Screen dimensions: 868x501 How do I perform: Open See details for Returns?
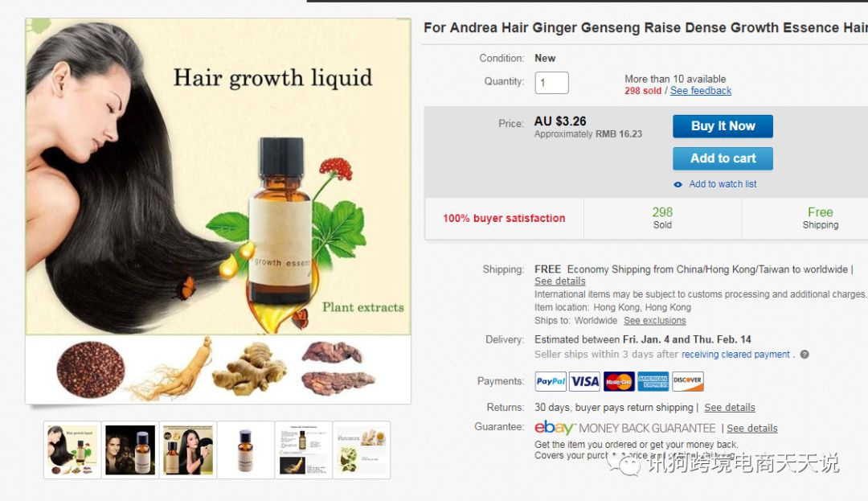(730, 408)
